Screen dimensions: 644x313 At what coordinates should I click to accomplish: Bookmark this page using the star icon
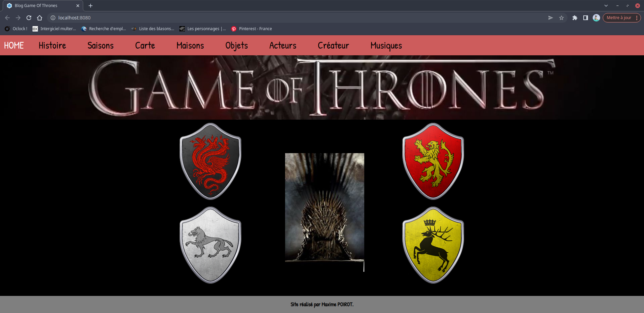click(561, 18)
